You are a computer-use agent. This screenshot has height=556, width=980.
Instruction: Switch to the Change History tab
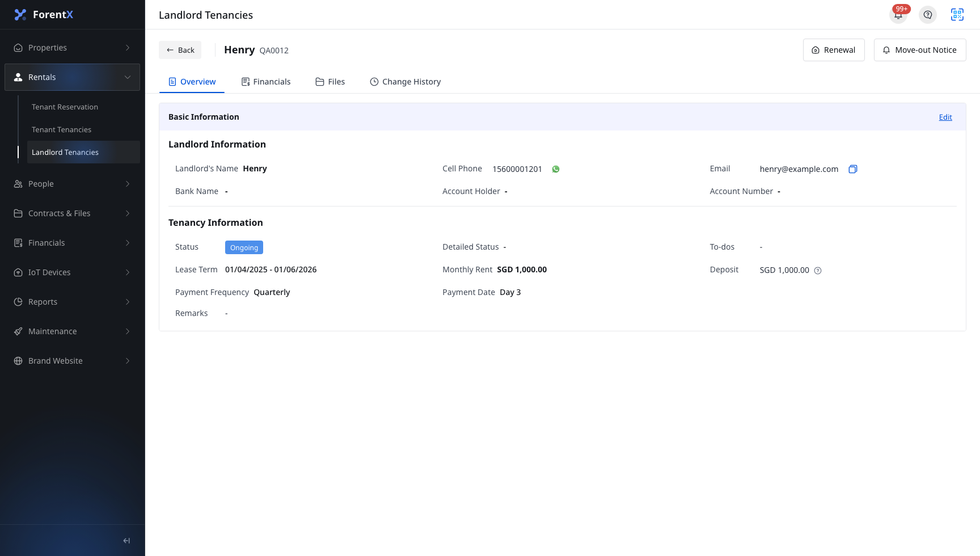[x=405, y=82]
